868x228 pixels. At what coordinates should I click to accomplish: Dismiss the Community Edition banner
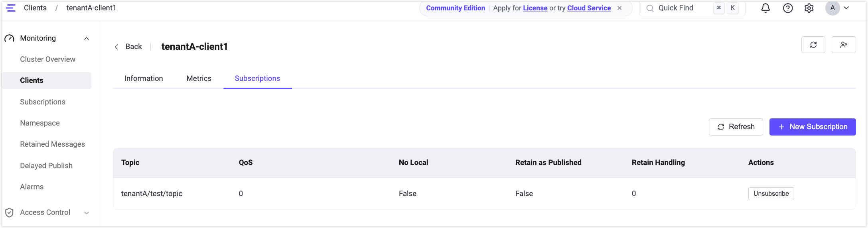[x=619, y=8]
